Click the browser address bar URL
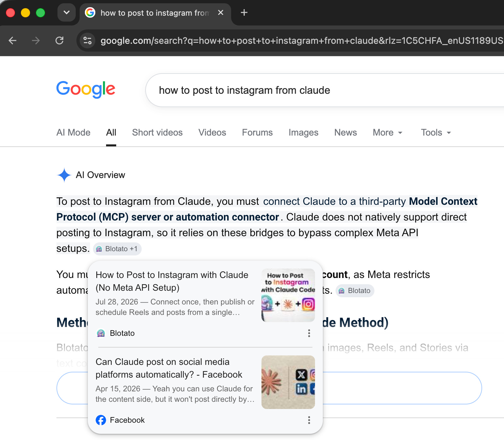The image size is (504, 441). tap(302, 41)
